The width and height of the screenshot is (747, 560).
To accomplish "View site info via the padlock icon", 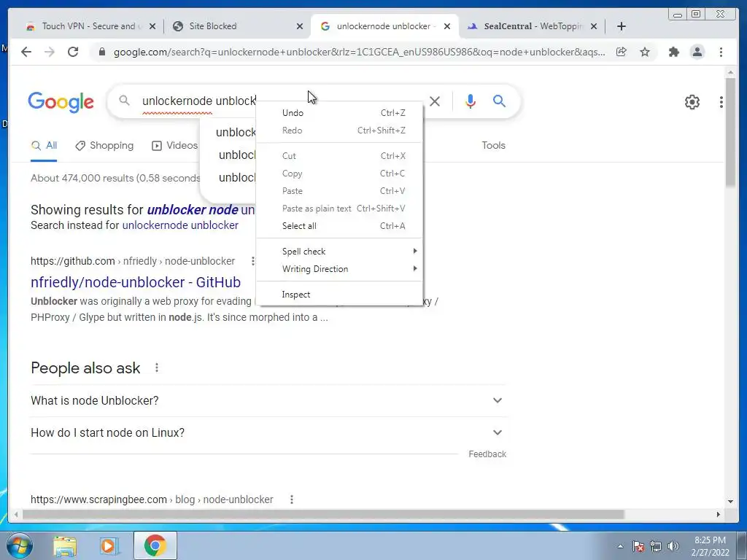I will click(101, 52).
